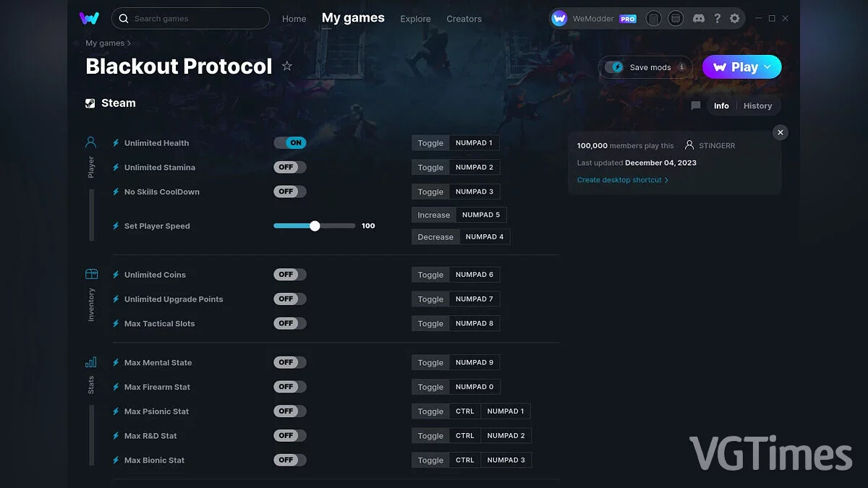Expand Create desktop shortcut chevron link
Screen dimensions: 868x488
pyautogui.click(x=623, y=180)
